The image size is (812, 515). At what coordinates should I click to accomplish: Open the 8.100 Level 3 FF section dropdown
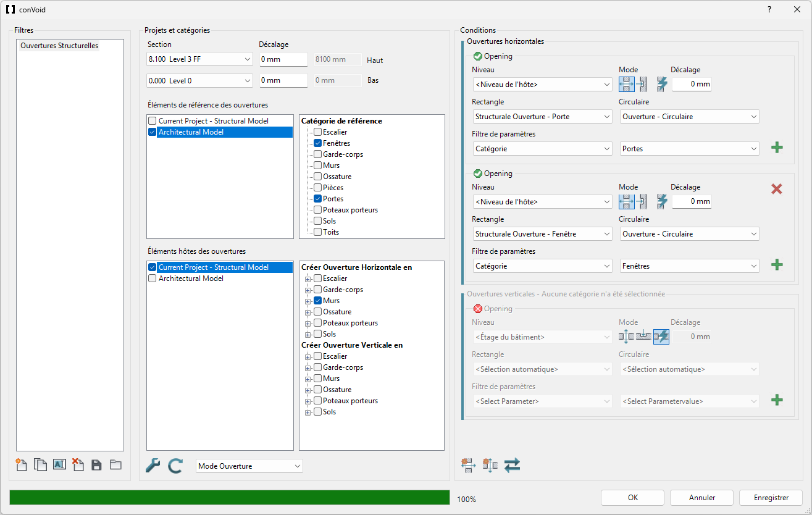pyautogui.click(x=199, y=59)
